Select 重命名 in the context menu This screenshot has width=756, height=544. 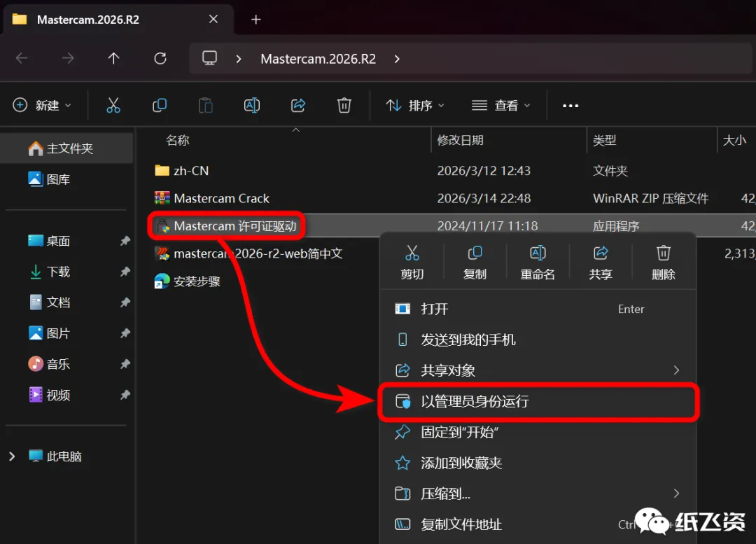(x=538, y=263)
